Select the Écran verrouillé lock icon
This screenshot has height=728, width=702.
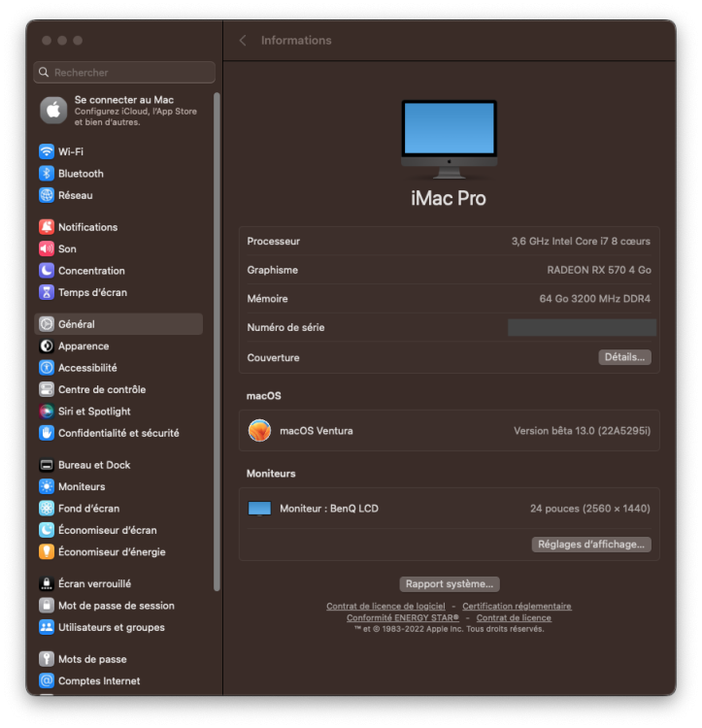[47, 583]
